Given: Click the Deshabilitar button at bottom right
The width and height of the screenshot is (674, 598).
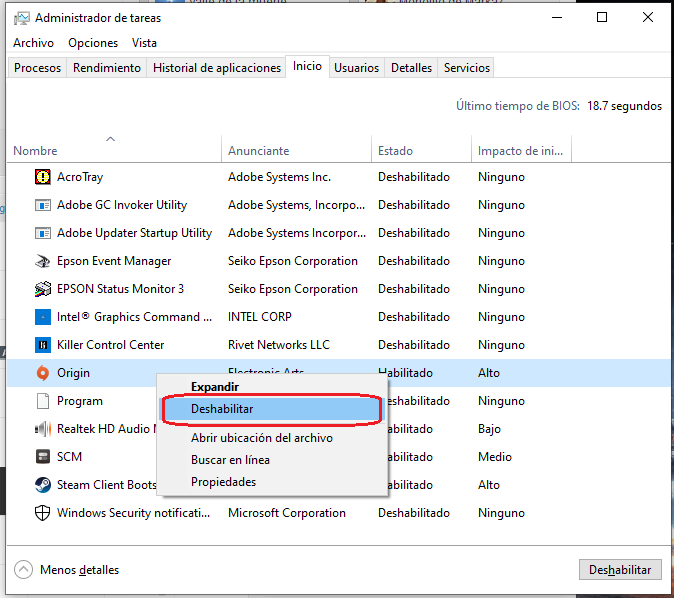Looking at the screenshot, I should (620, 570).
